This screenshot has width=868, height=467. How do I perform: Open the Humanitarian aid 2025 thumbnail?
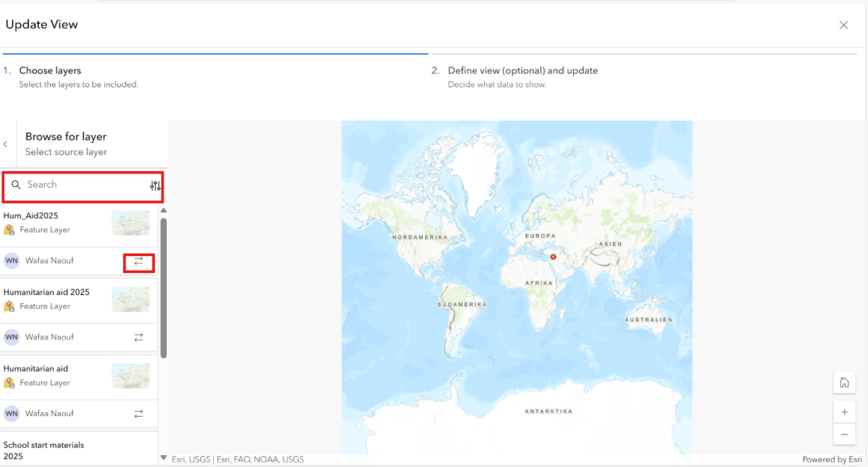131,299
